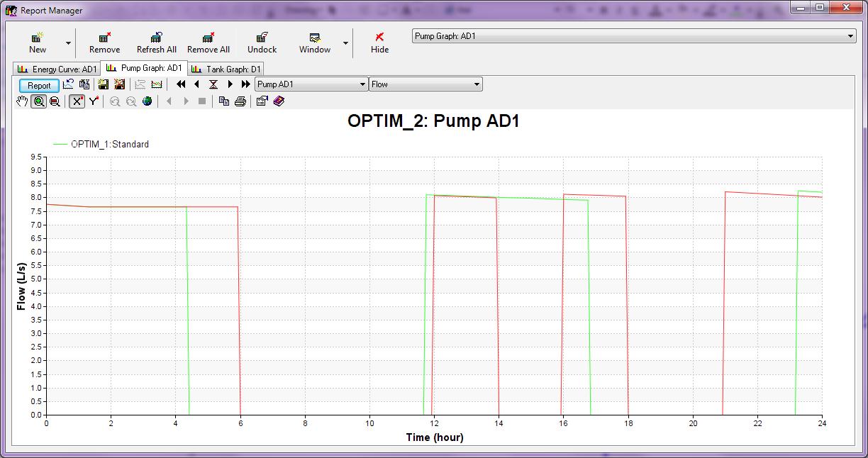Viewport: 868px width, 458px height.
Task: Select the Pump Graph: AD1 tab
Action: [x=144, y=68]
